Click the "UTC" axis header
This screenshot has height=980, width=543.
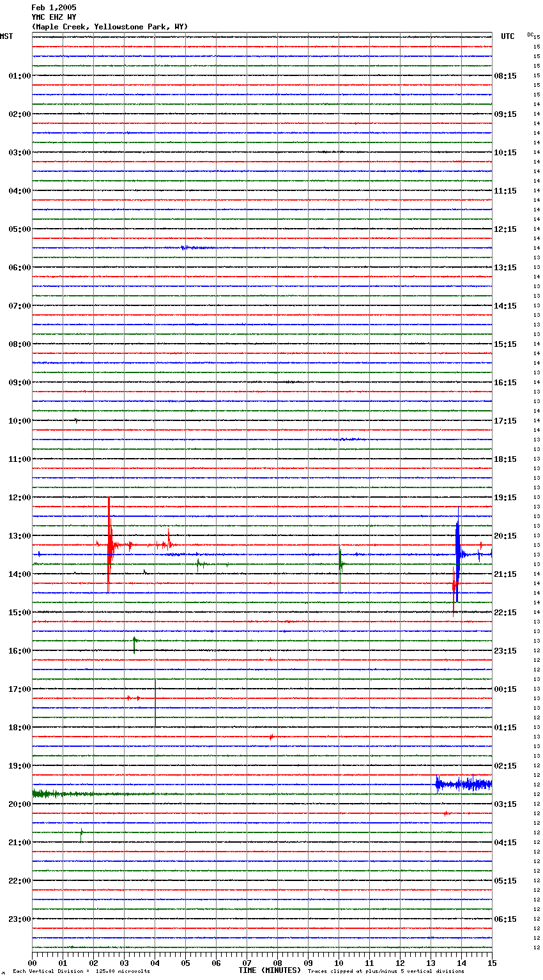508,36
